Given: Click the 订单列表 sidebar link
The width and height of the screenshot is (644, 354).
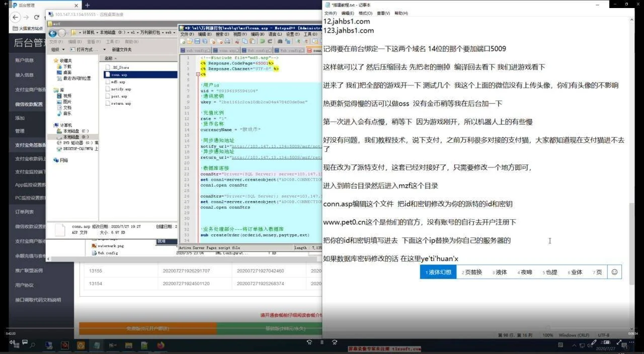Looking at the screenshot, I should [24, 212].
